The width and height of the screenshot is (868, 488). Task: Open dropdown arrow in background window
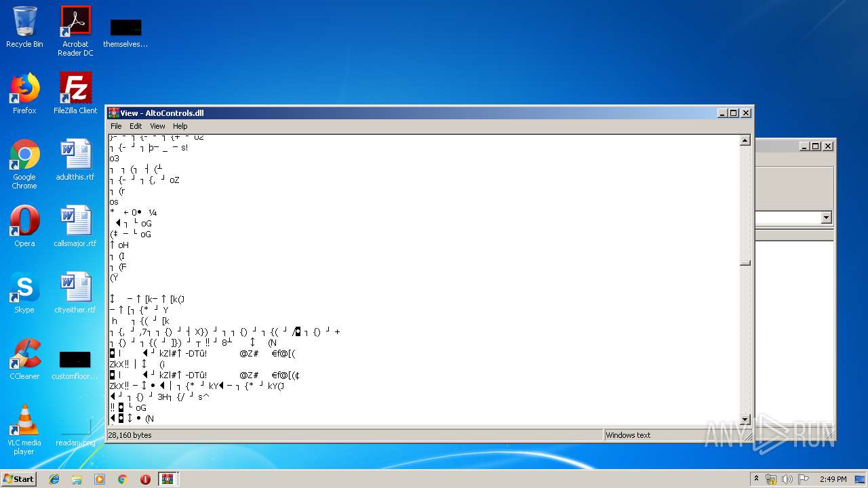coord(826,218)
